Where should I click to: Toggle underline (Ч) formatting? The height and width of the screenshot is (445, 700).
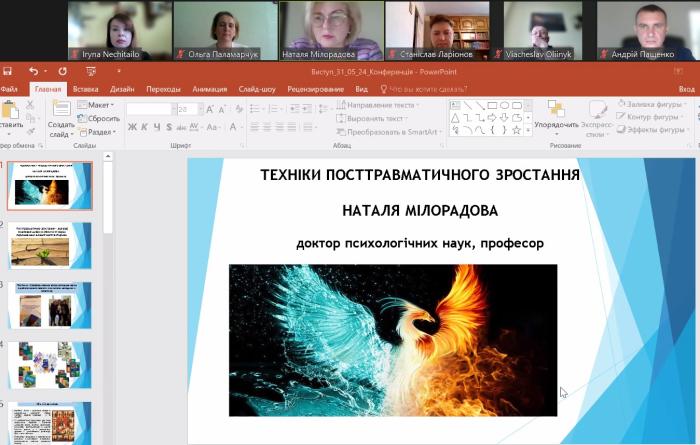pyautogui.click(x=158, y=127)
